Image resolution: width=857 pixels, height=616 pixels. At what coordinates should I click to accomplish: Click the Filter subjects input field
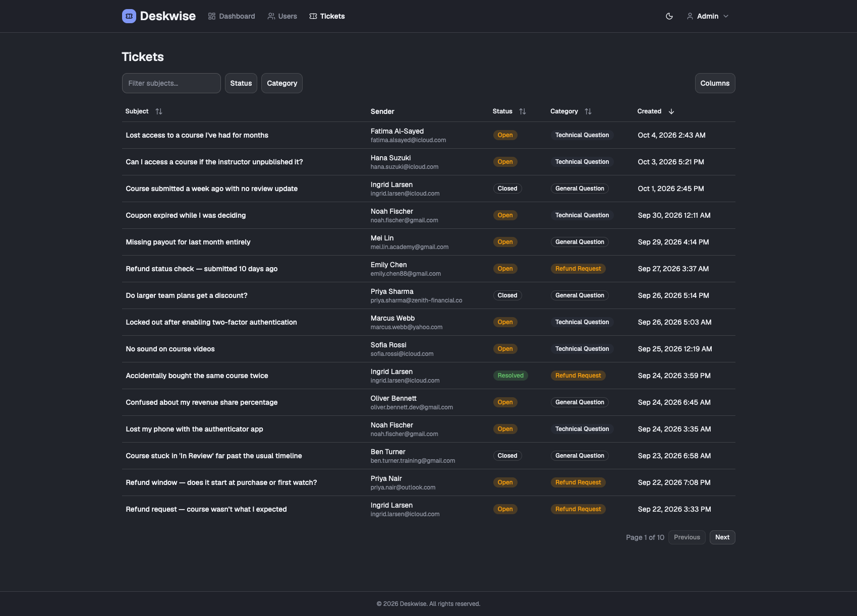[x=172, y=83]
